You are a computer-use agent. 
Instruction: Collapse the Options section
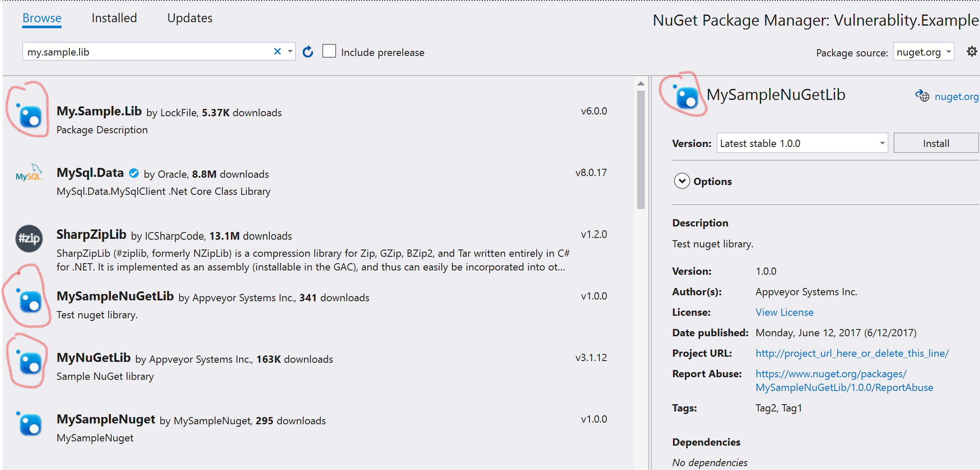[682, 181]
